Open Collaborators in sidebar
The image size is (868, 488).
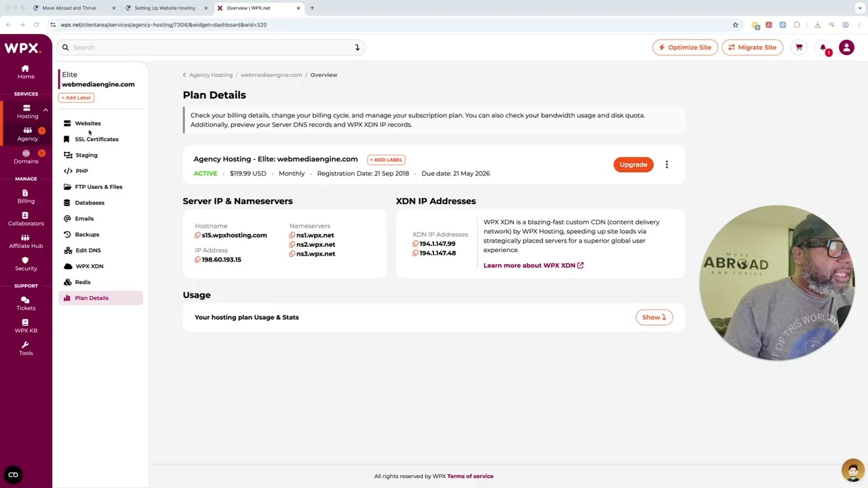click(26, 219)
